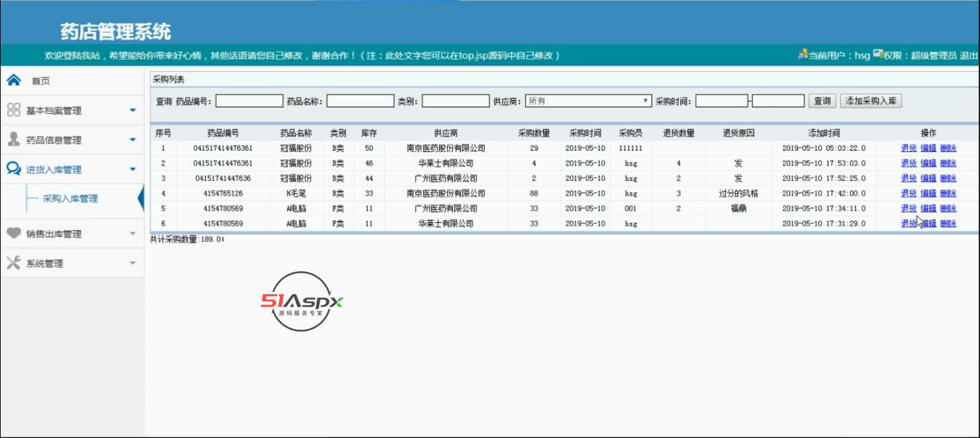
Task: Focus the 类别 search field
Action: tap(456, 101)
